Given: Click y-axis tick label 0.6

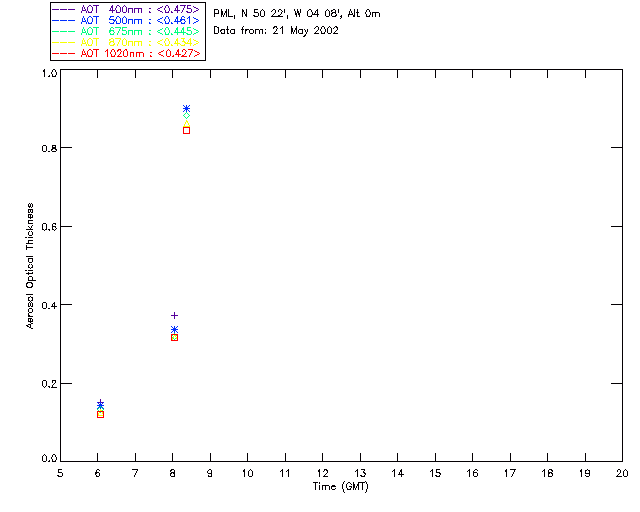Looking at the screenshot, I should point(49,227).
